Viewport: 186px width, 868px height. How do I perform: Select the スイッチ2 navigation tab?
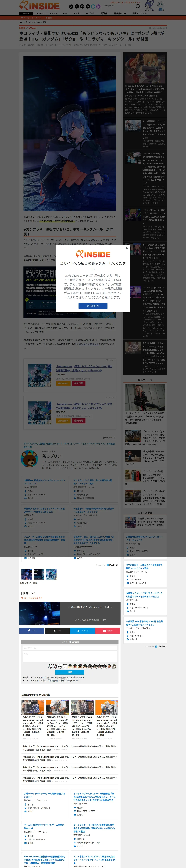[x=40, y=13]
